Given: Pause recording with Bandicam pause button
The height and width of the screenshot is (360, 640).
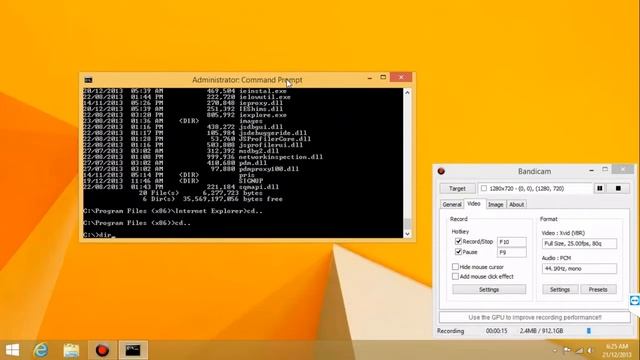Looking at the screenshot, I should pos(600,188).
